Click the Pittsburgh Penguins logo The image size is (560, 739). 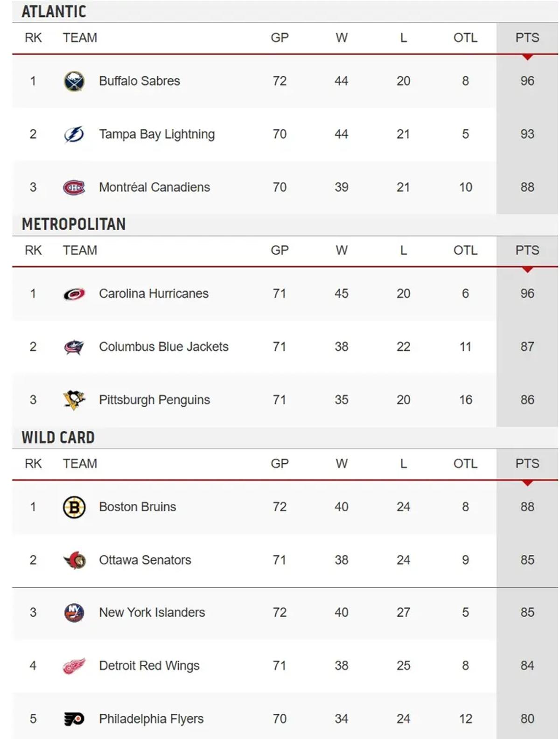click(x=74, y=400)
